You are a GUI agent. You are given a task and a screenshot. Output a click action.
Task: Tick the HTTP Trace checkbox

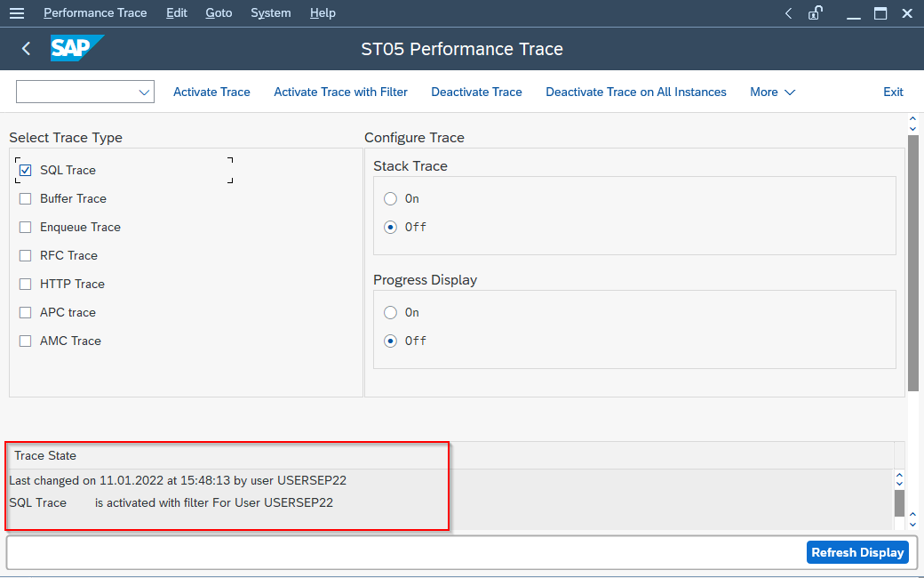tap(25, 285)
